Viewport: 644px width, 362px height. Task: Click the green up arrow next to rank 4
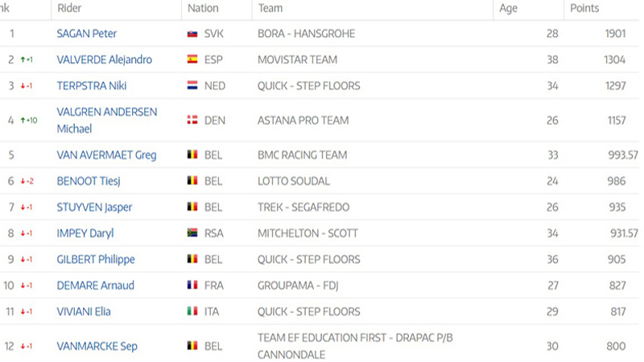pos(23,120)
